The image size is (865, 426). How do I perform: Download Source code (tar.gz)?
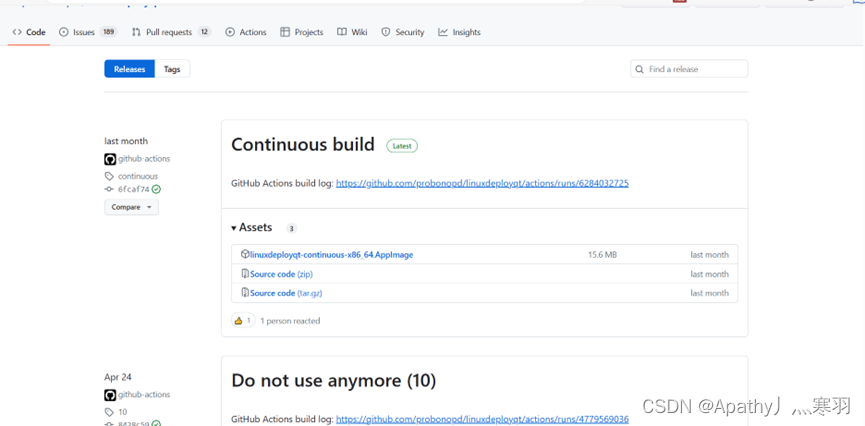pos(286,293)
